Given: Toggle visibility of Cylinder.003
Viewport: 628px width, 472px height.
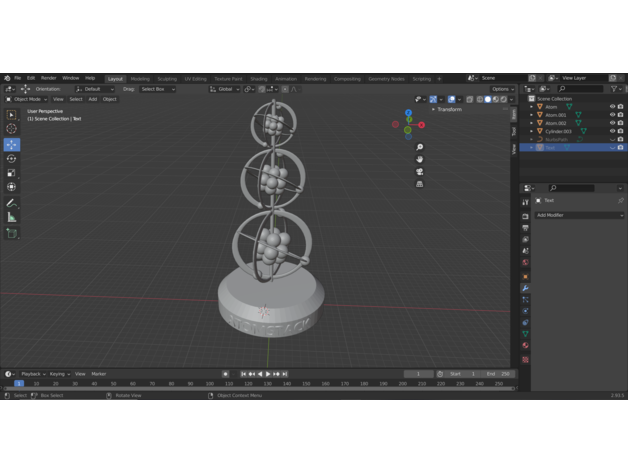Looking at the screenshot, I should [612, 131].
